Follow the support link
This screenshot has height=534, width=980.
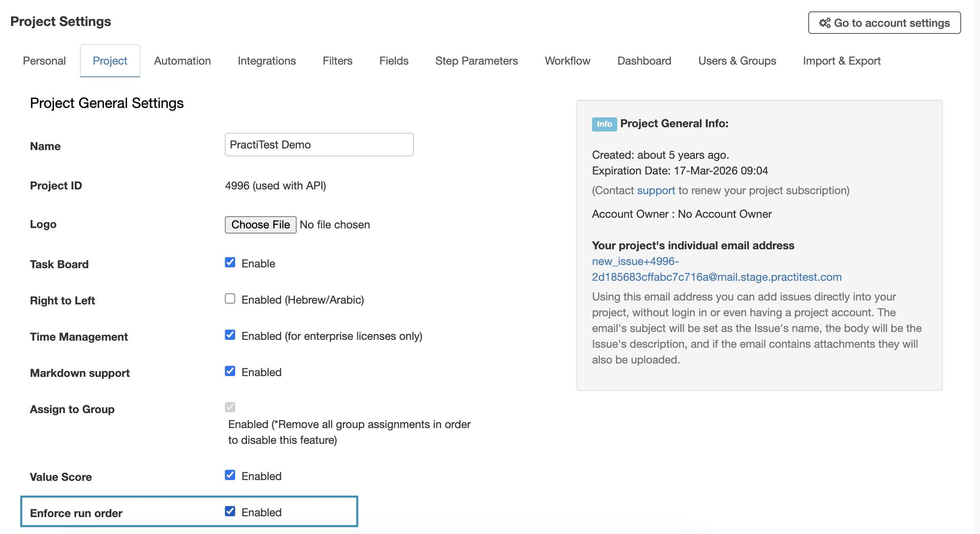point(656,190)
